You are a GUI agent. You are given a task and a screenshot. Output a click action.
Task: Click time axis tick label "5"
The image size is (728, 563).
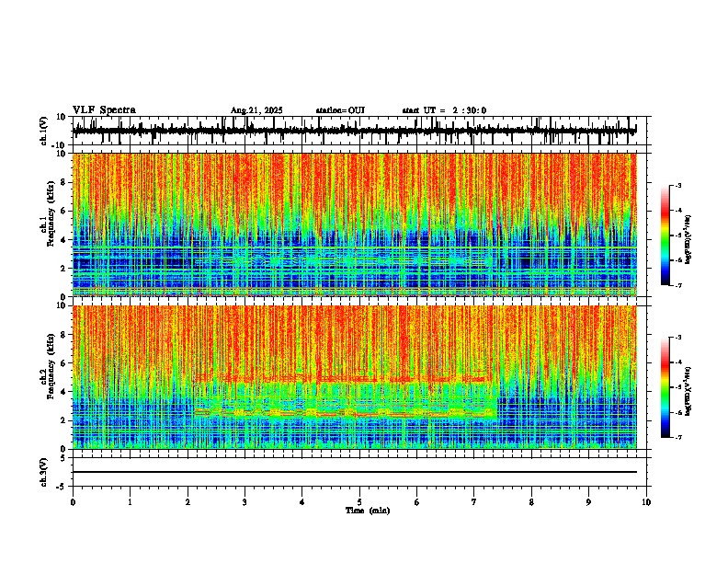[x=359, y=502]
